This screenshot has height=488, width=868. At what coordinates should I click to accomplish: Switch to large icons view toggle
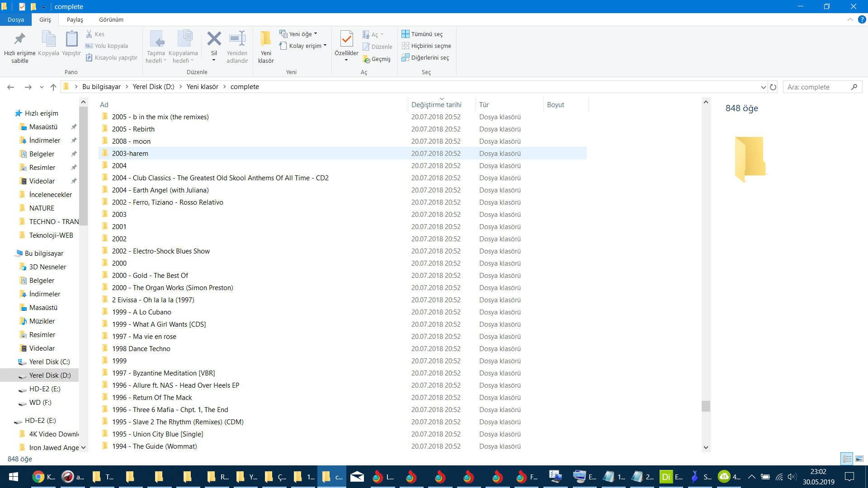click(859, 459)
